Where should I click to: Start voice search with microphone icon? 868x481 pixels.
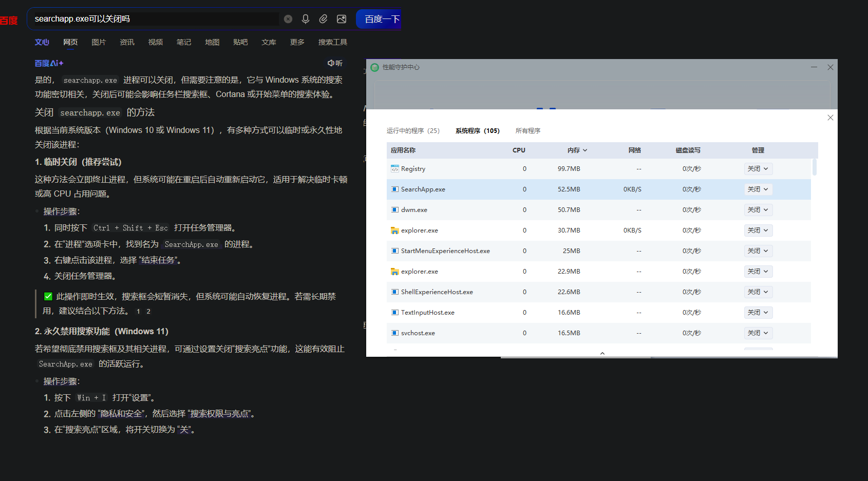coord(306,19)
